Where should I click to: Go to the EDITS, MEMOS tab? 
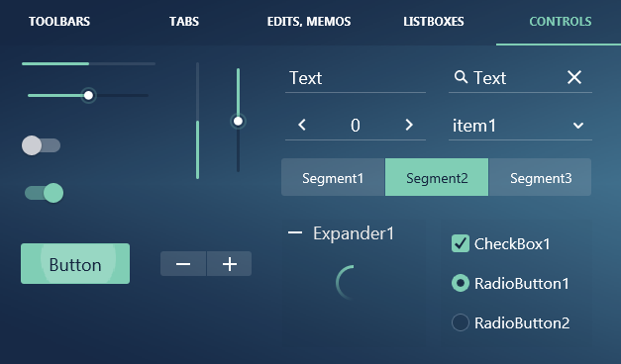(309, 22)
